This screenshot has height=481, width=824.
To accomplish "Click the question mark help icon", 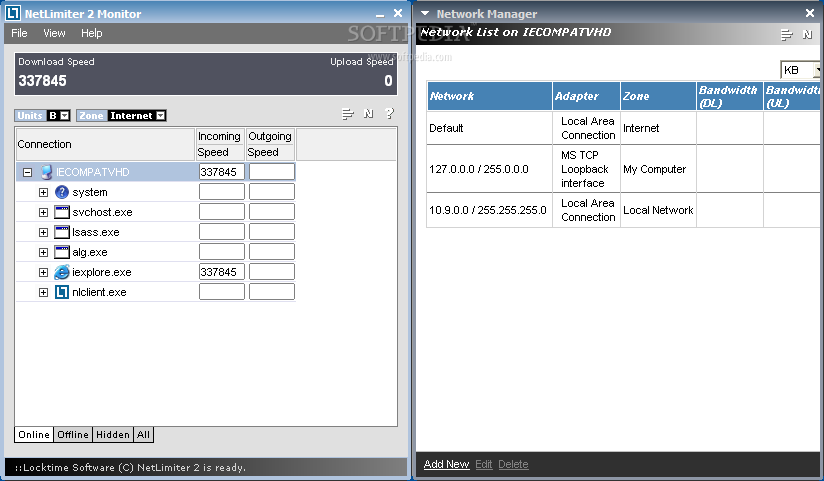I will [x=389, y=114].
